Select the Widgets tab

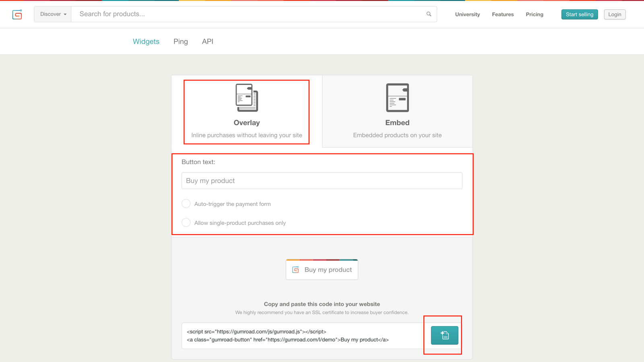coord(146,41)
